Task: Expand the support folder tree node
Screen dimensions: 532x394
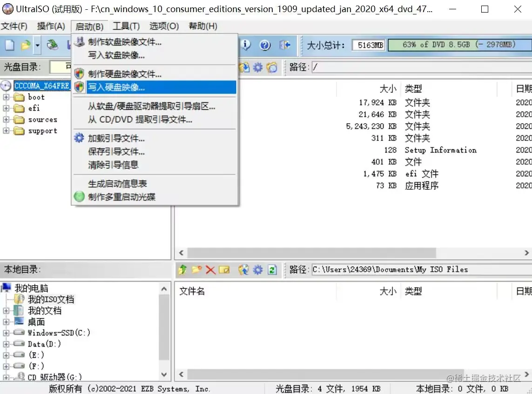Action: 6,131
